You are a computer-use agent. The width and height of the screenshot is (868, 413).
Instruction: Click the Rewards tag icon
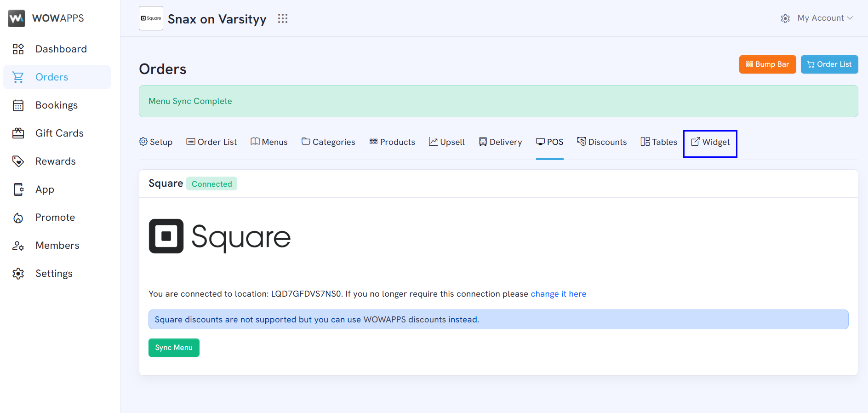click(18, 161)
